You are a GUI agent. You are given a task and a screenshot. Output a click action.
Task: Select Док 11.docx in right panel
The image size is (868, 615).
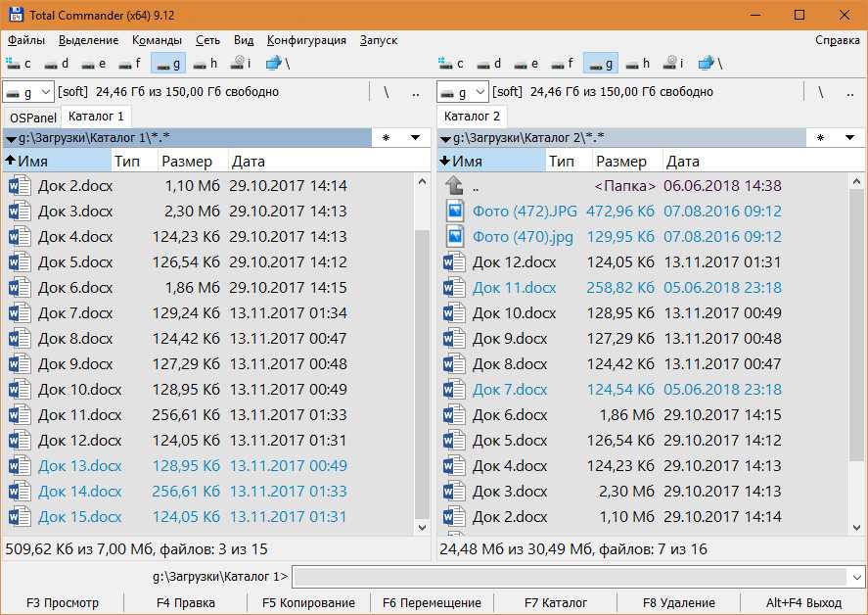click(x=514, y=288)
